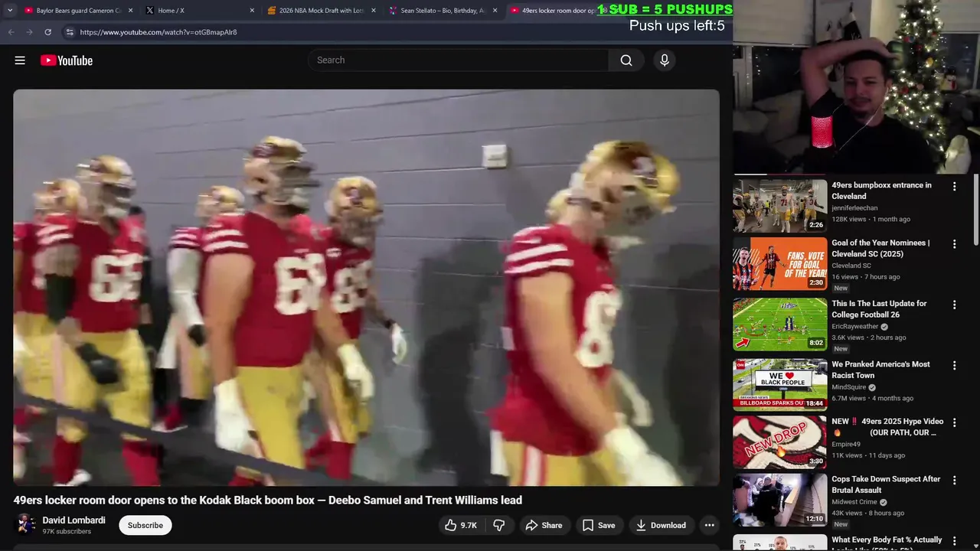Close the Baylor Bears tab
The image size is (980, 551).
(130, 11)
